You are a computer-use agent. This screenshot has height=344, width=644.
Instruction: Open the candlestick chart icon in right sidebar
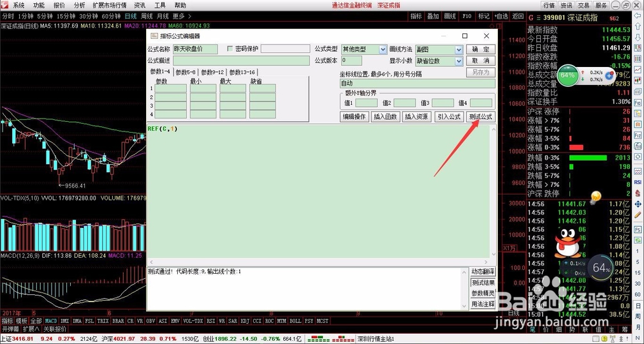click(x=638, y=81)
